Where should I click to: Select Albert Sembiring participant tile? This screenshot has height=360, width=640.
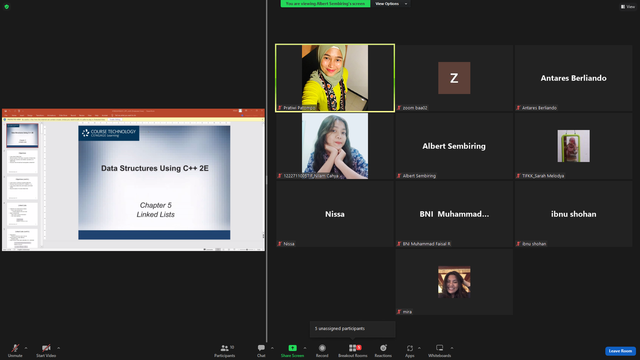(x=454, y=146)
